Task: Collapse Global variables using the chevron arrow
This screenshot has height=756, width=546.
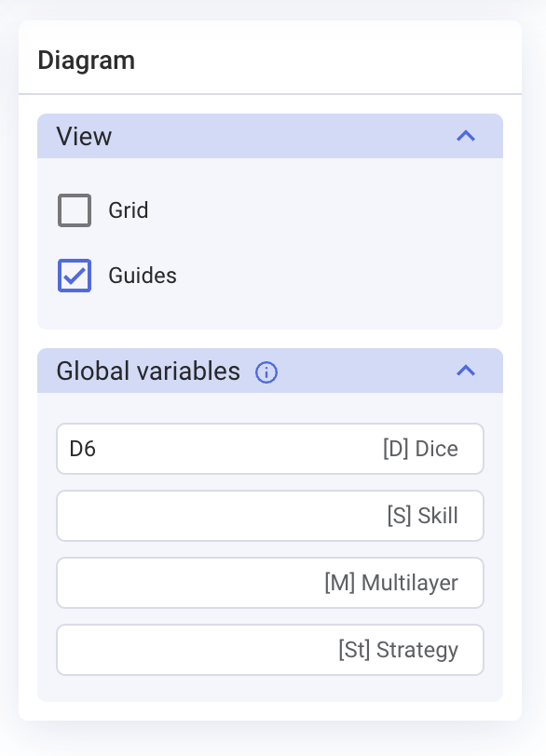Action: (466, 371)
